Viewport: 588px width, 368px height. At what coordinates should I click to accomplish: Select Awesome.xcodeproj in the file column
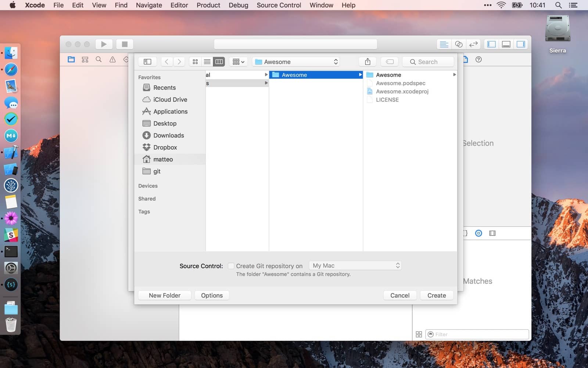click(x=402, y=92)
